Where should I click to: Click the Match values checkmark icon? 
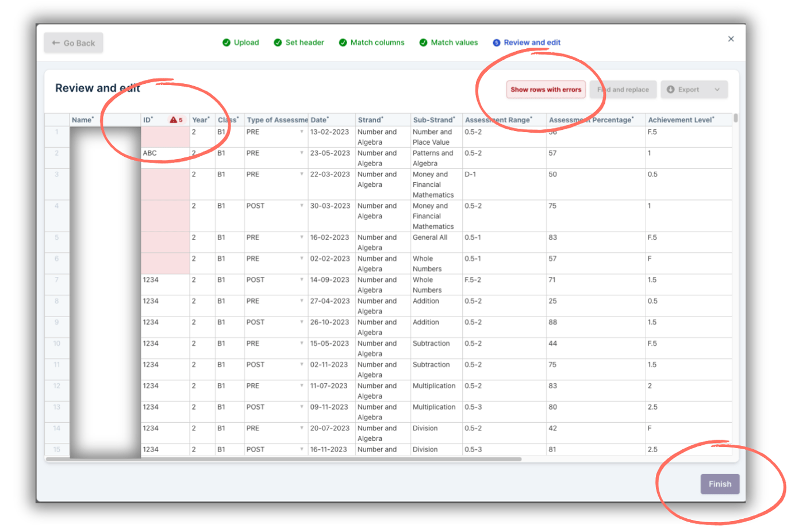[423, 43]
